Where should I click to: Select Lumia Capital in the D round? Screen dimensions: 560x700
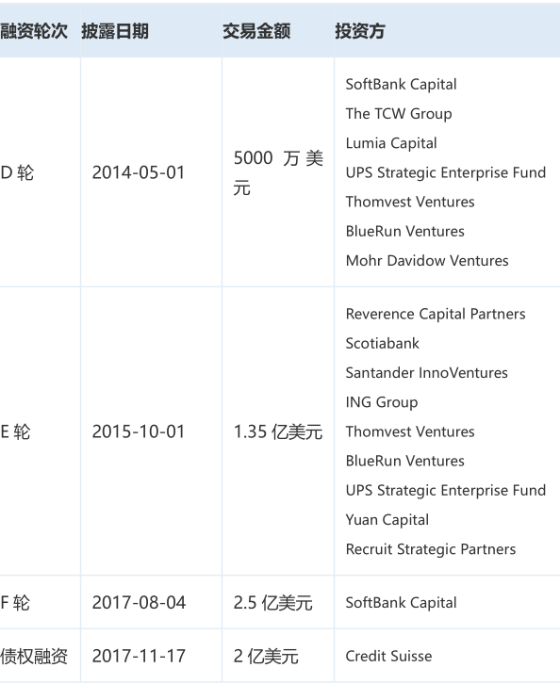391,143
